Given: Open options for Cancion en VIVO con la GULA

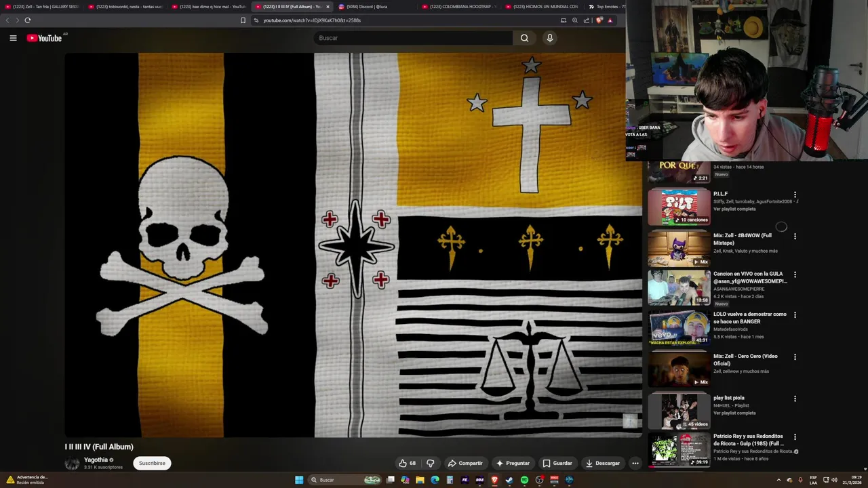Looking at the screenshot, I should (795, 274).
